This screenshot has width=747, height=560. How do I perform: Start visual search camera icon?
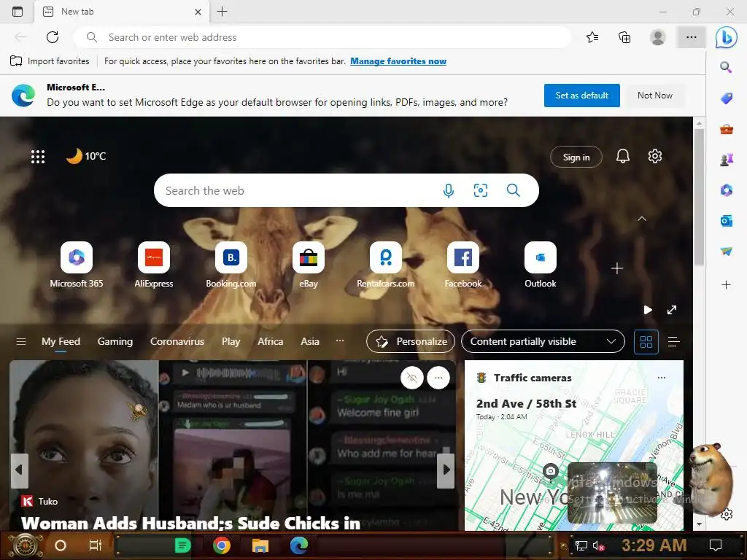click(480, 190)
